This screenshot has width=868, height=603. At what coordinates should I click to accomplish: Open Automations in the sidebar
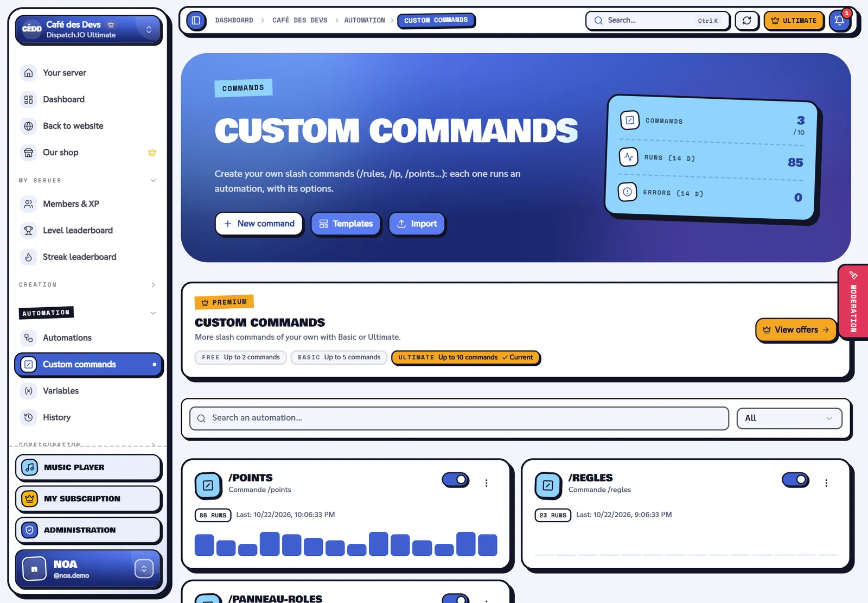click(x=88, y=338)
